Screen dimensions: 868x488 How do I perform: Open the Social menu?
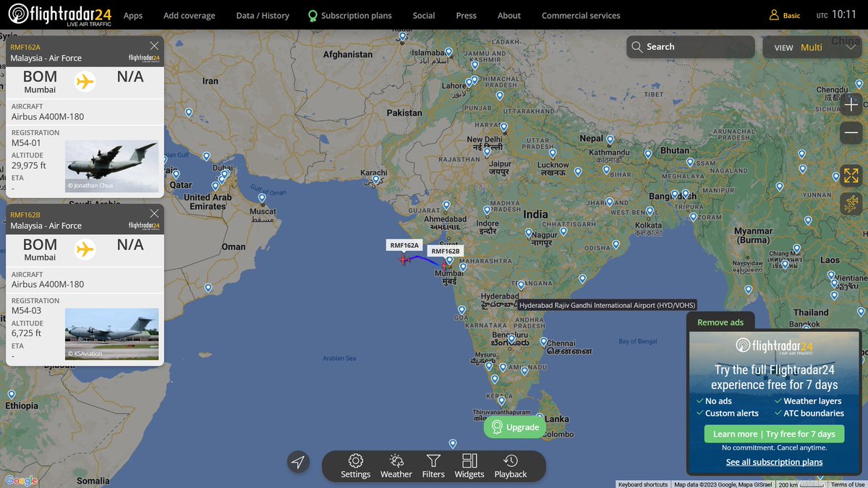pyautogui.click(x=424, y=15)
